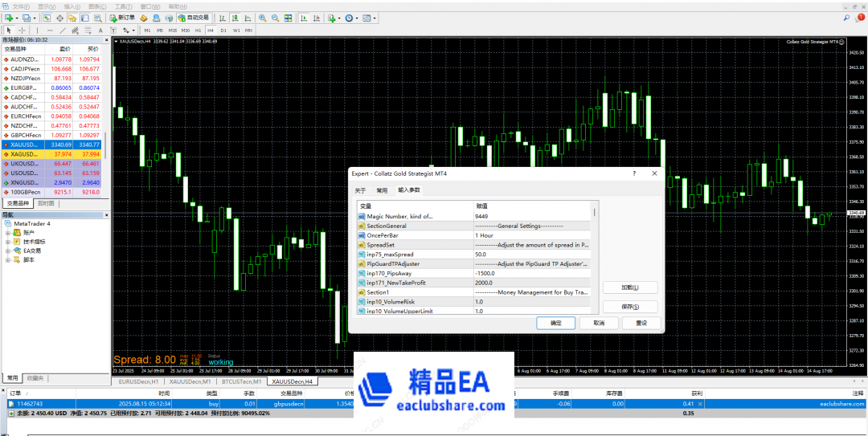Click the parameter list vertical scrollbar
This screenshot has height=436, width=868.
click(595, 257)
